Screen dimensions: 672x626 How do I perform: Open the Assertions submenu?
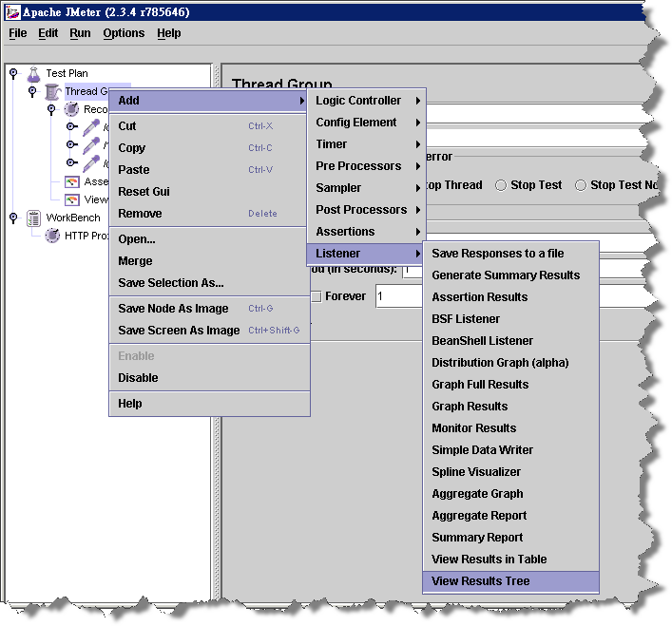pos(367,232)
